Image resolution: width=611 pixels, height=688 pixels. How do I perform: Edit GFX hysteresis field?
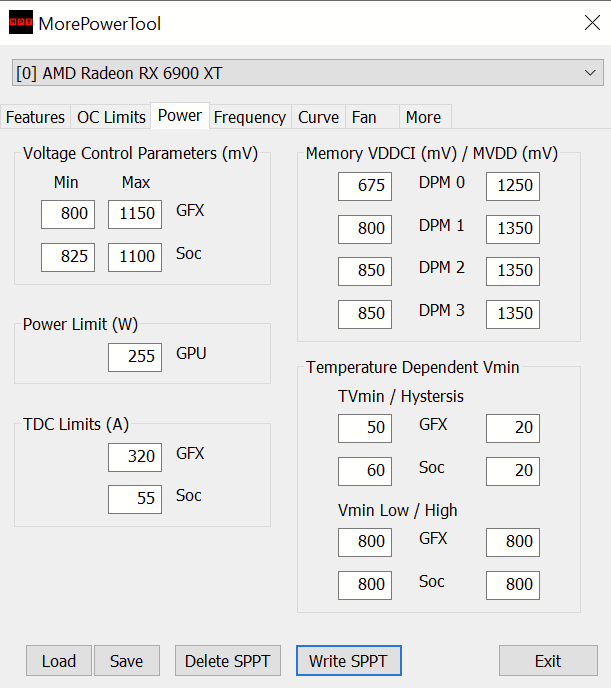tap(513, 428)
